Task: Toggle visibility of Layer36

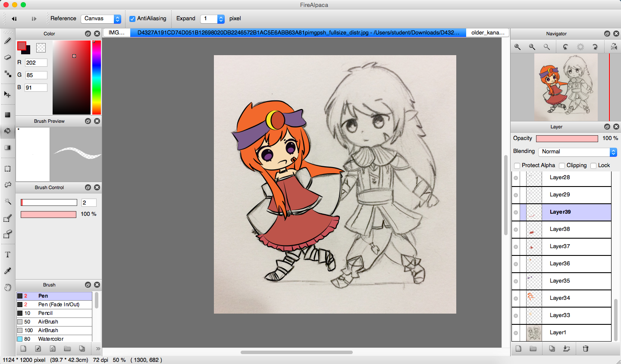Action: click(516, 264)
